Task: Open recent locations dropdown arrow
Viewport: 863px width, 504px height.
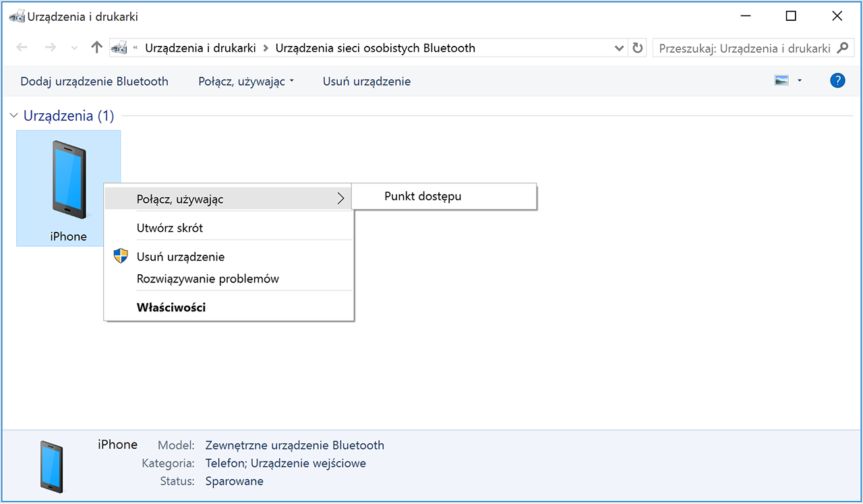Action: 74,49
